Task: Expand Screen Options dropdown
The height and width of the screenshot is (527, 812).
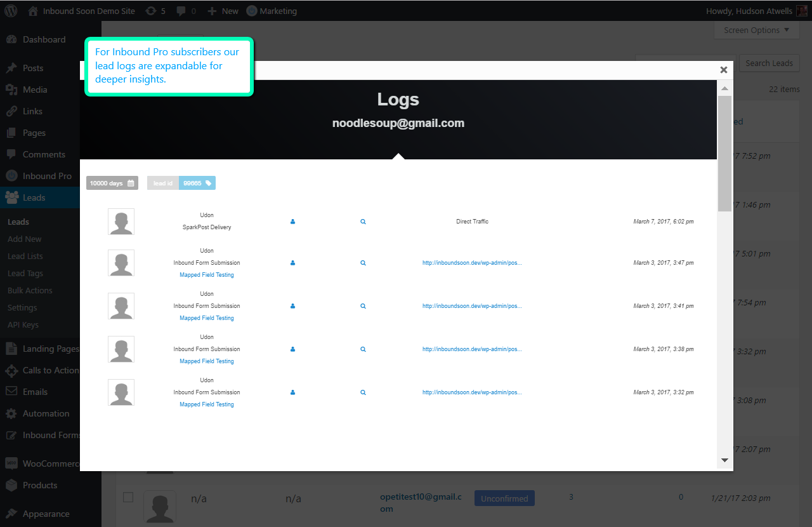Action: tap(757, 30)
